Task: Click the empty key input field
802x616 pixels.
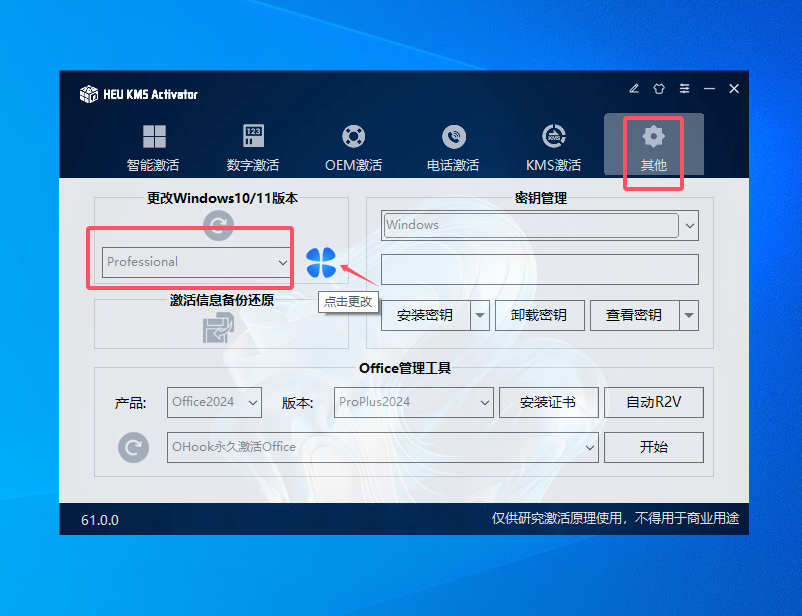Action: click(x=539, y=269)
